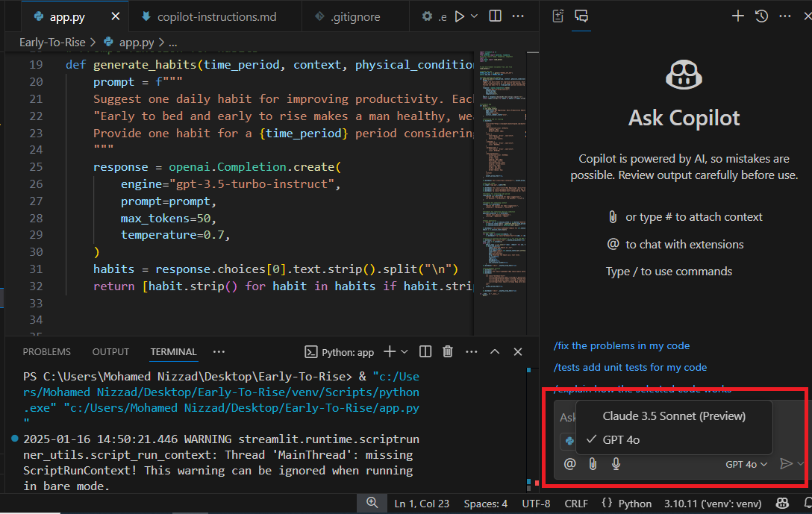Image resolution: width=812 pixels, height=514 pixels.
Task: Click the code minimap
Action: pos(502,173)
